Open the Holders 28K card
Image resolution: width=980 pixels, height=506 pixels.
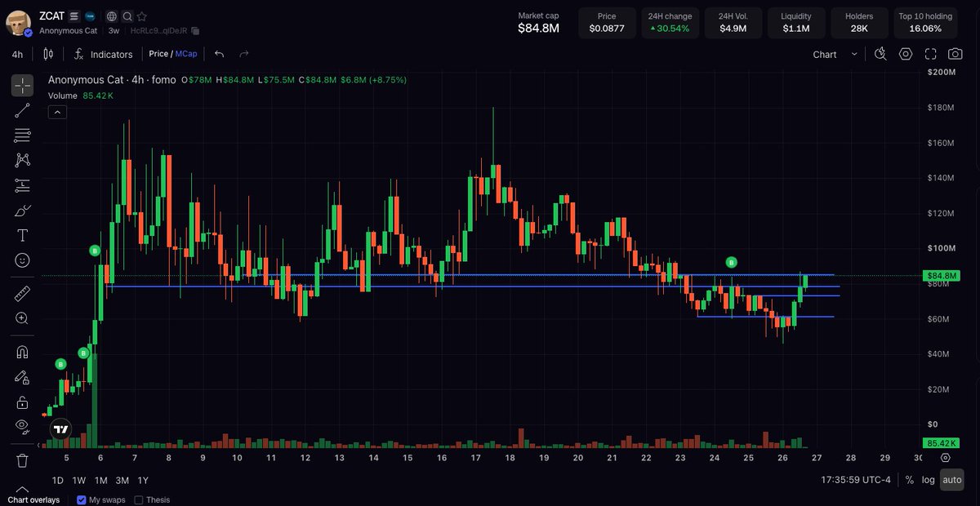(859, 23)
